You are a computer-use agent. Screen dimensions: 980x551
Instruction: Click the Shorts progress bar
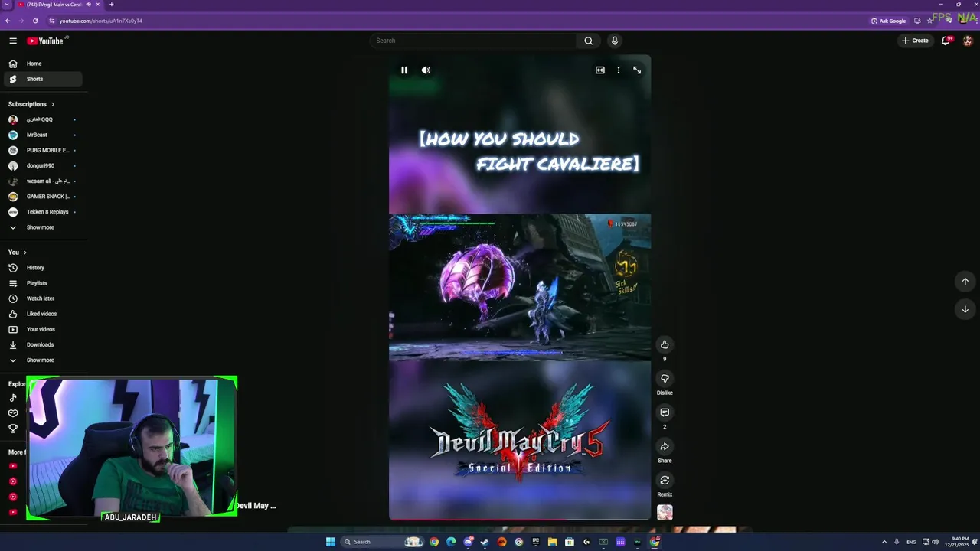pos(520,520)
